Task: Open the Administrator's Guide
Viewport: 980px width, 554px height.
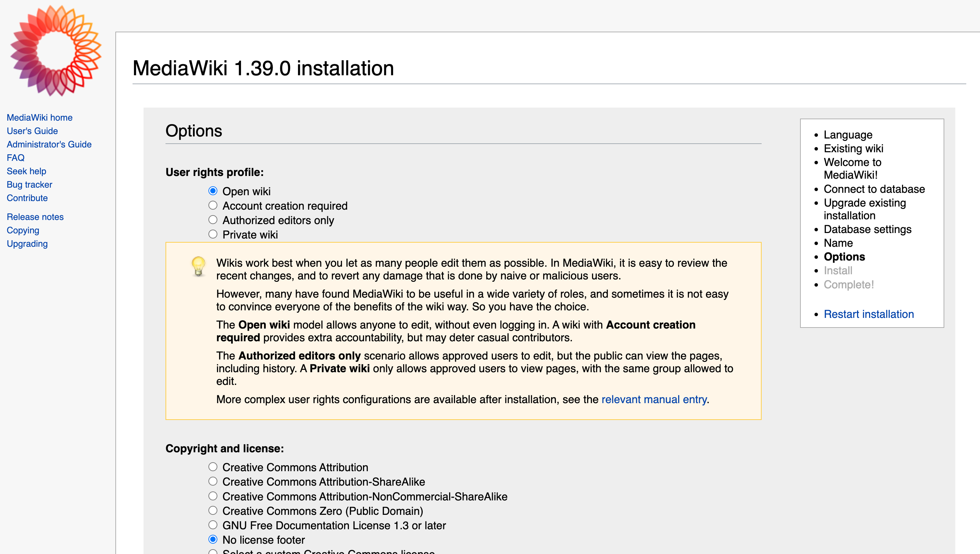Action: [49, 144]
